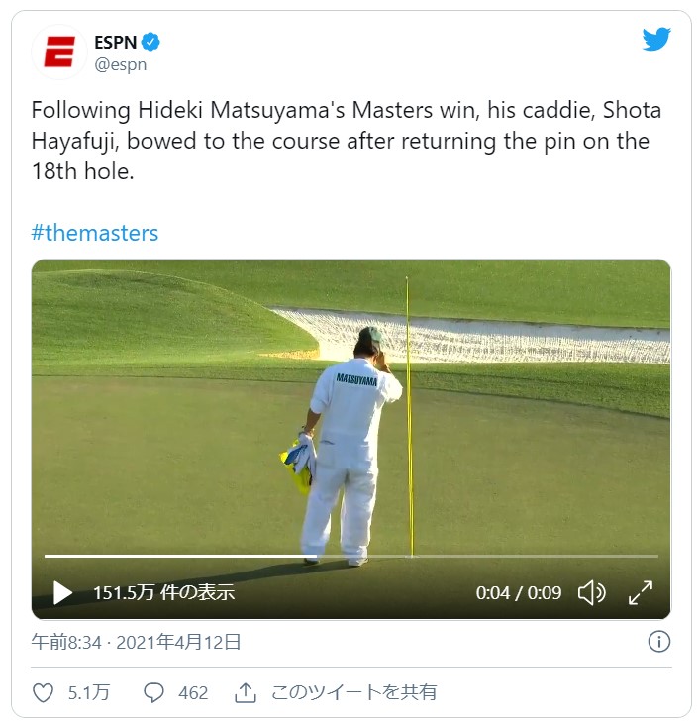Mute the video with the speaker icon
This screenshot has height=728, width=700.
point(591,593)
